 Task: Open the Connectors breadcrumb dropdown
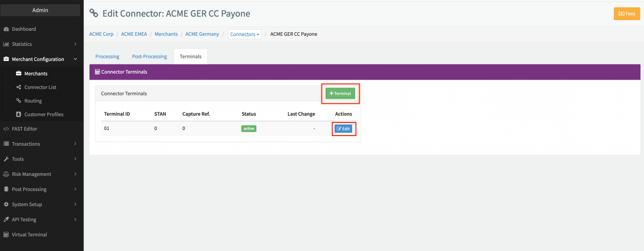click(x=245, y=34)
